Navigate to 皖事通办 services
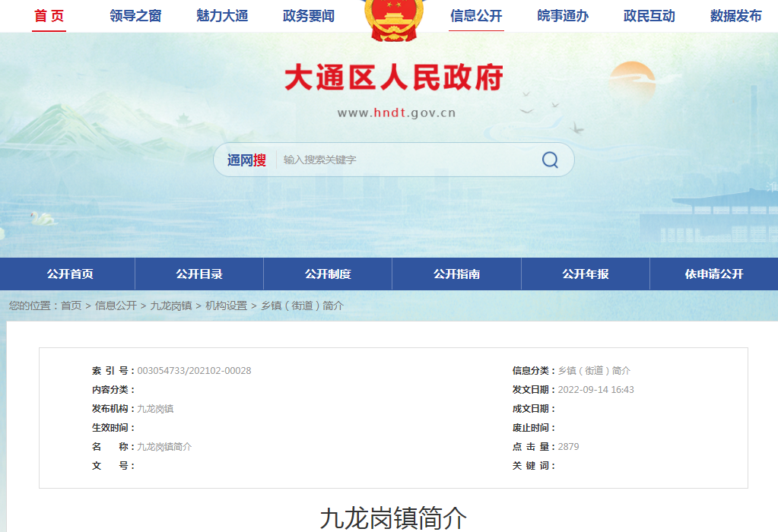Image resolution: width=778 pixels, height=532 pixels. point(563,16)
